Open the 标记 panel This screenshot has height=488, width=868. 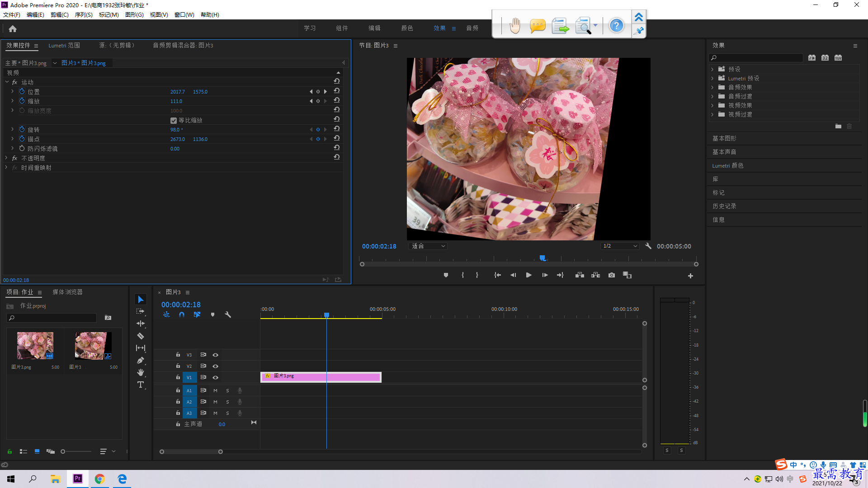click(718, 192)
